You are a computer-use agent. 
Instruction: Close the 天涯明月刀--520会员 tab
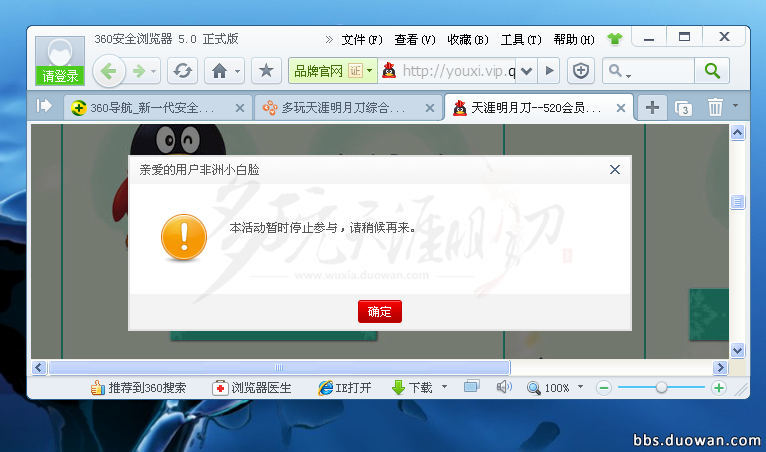(x=621, y=108)
